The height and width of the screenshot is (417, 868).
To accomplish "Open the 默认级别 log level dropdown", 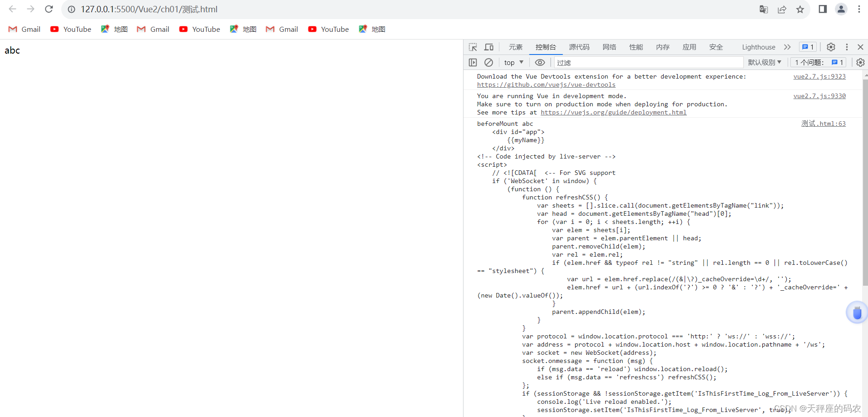I will tap(765, 62).
